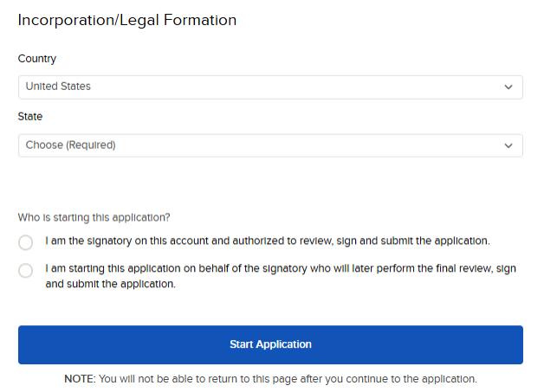Click the State dropdown chevron arrow
The image size is (544, 392).
click(508, 145)
